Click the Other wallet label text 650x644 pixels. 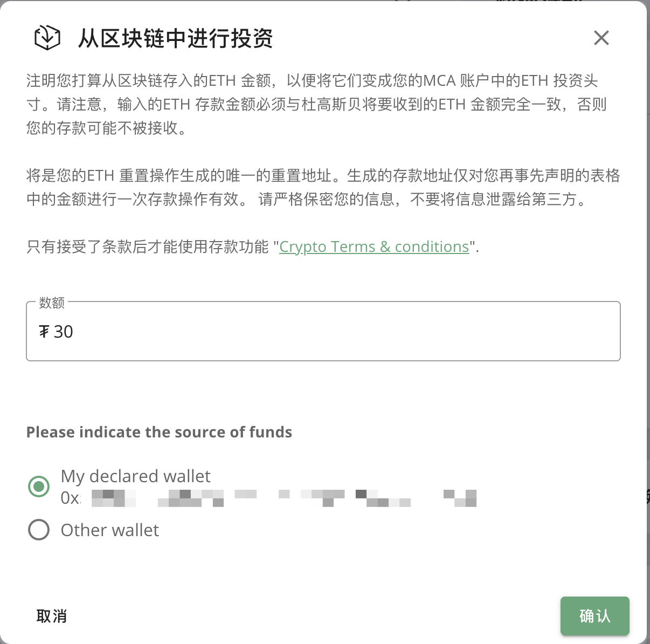tap(110, 530)
